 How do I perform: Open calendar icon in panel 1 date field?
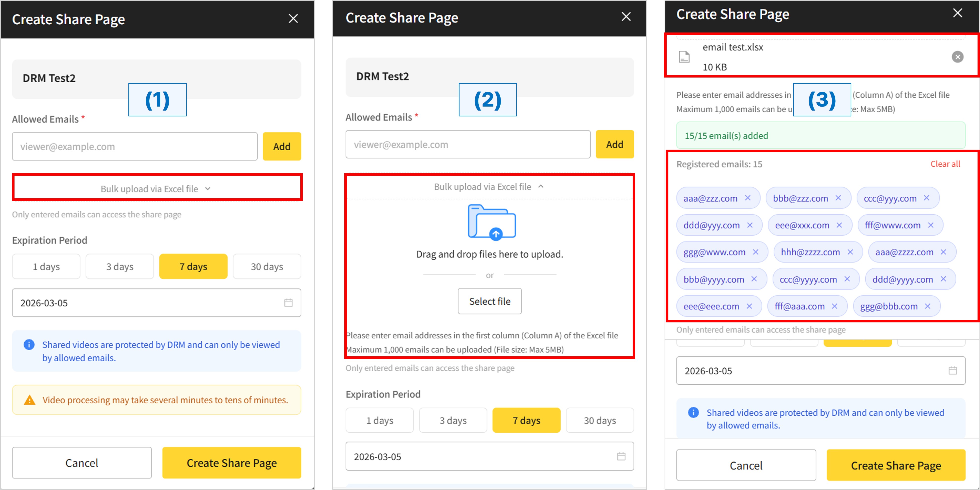288,303
